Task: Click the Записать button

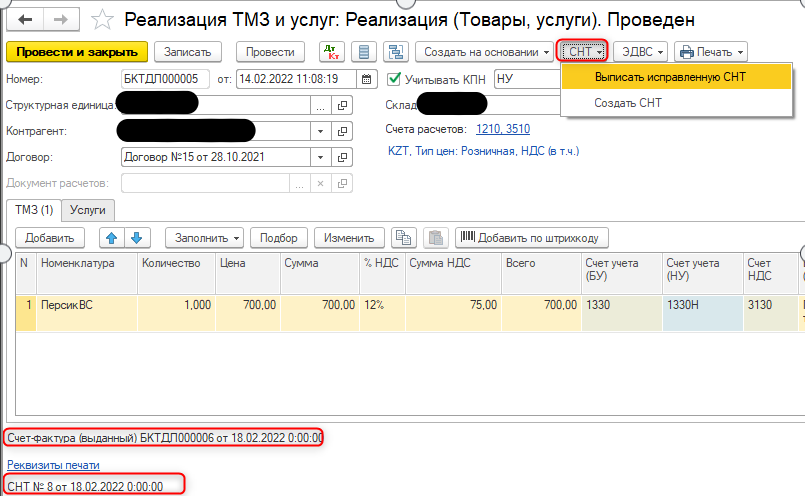Action: [187, 52]
